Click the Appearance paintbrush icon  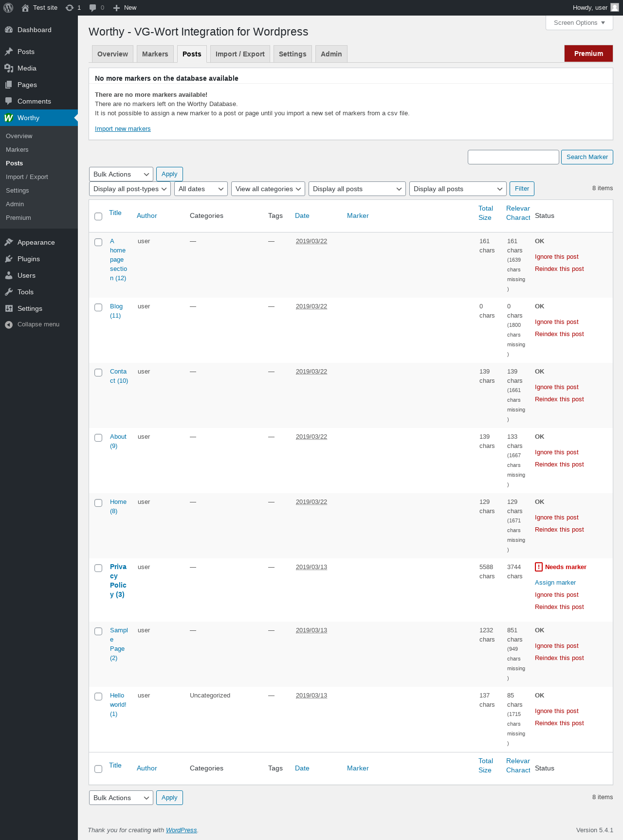(9, 242)
